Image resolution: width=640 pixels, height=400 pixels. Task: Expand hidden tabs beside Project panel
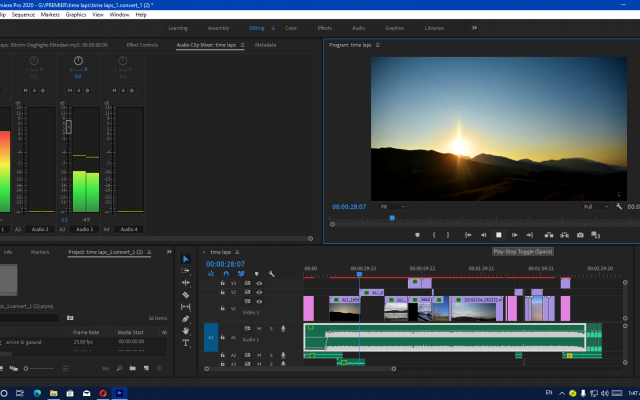(x=169, y=252)
